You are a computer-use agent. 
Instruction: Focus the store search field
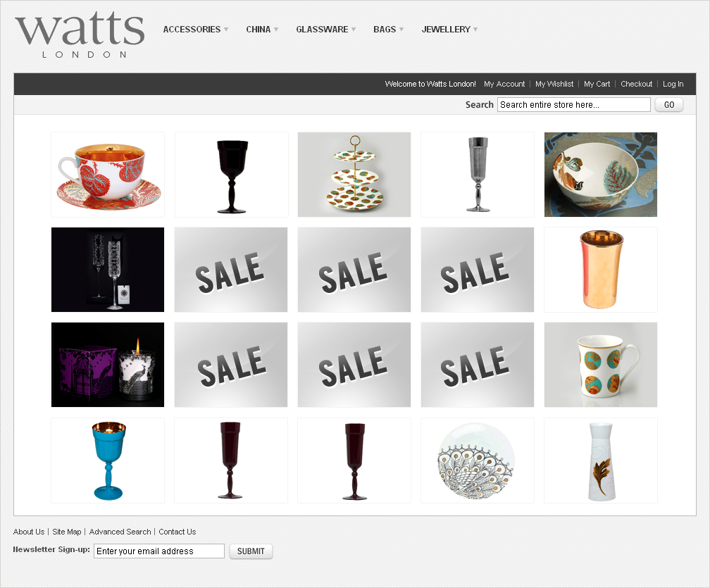[x=573, y=104]
